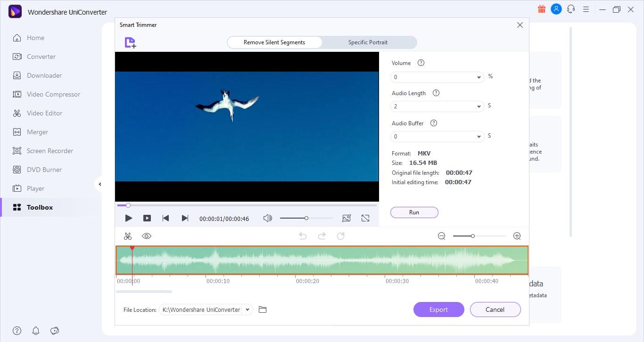Open Screen Recorder in the sidebar
644x342 pixels.
pos(50,151)
